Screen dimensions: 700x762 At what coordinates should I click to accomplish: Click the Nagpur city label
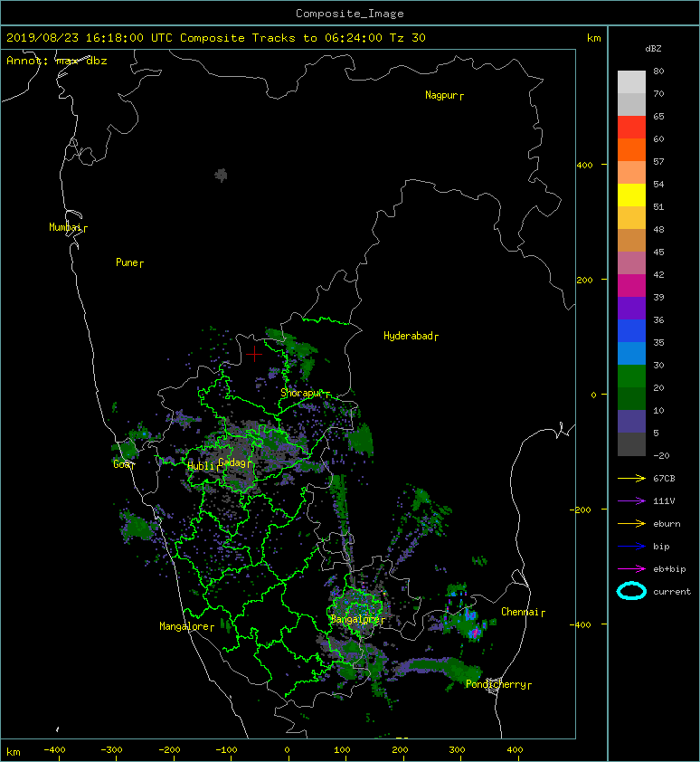click(441, 95)
